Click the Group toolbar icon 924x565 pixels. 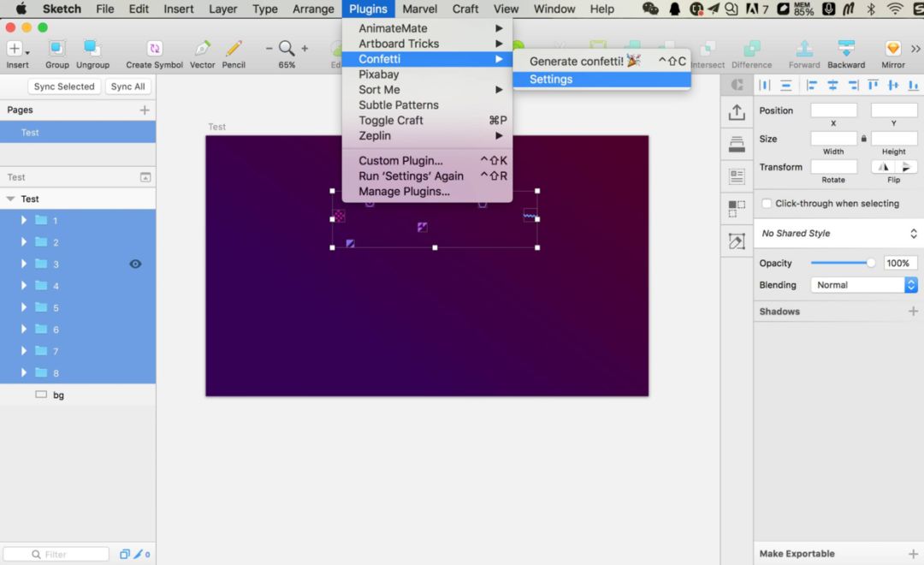(x=56, y=48)
